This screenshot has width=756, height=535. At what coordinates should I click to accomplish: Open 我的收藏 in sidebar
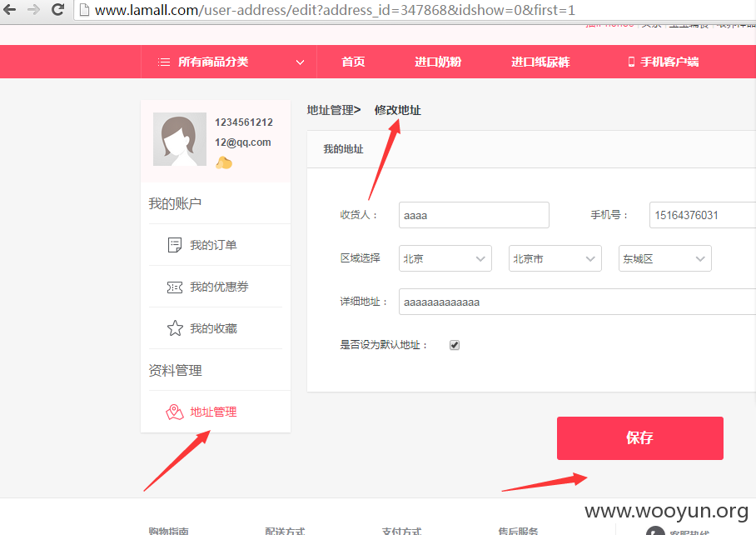click(x=213, y=328)
